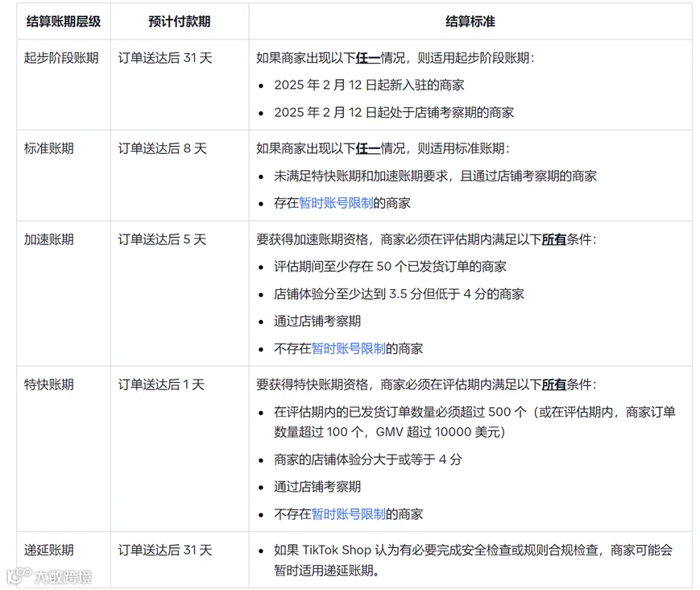Click bullet 店铺体验分至少达到 3.5 分
Image resolution: width=700 pixels, height=590 pixels.
pyautogui.click(x=399, y=294)
